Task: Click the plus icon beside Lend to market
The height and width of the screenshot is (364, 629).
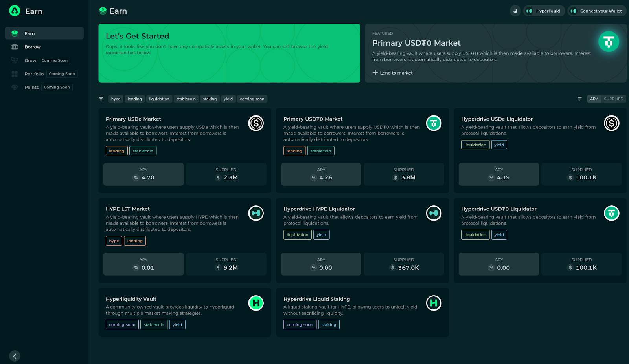Action: pos(375,73)
